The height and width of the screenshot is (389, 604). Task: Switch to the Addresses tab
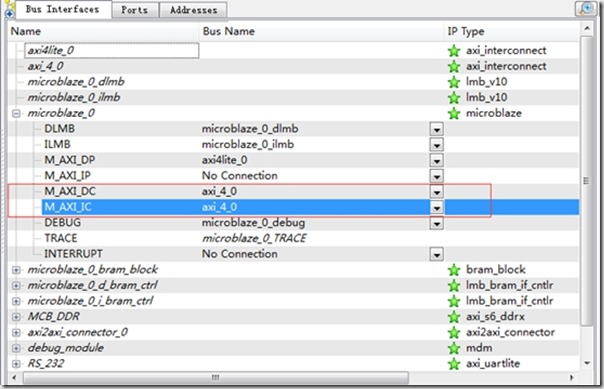[193, 10]
